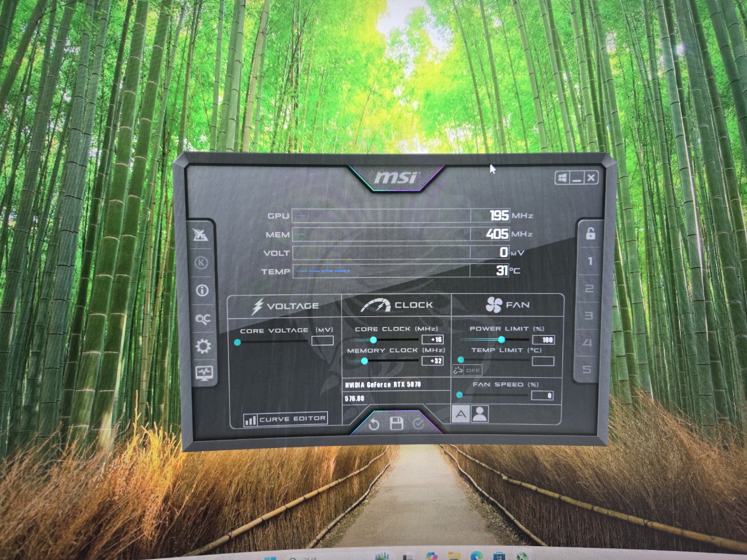The height and width of the screenshot is (560, 747).
Task: Click the user-defined fan profile icon
Action: (x=480, y=414)
